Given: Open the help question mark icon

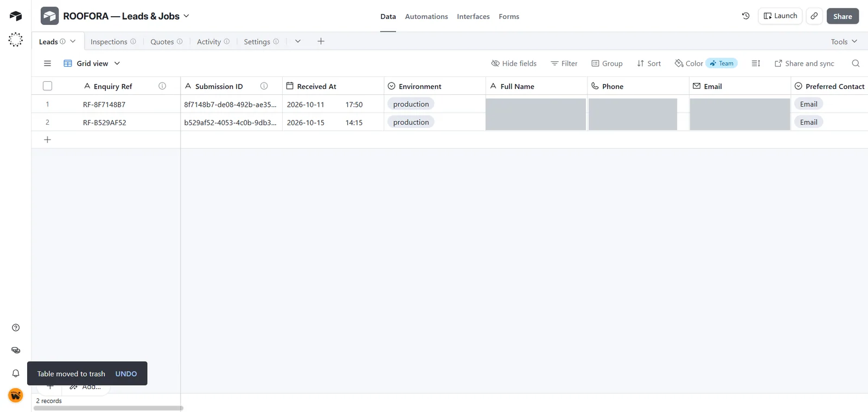Looking at the screenshot, I should 16,327.
